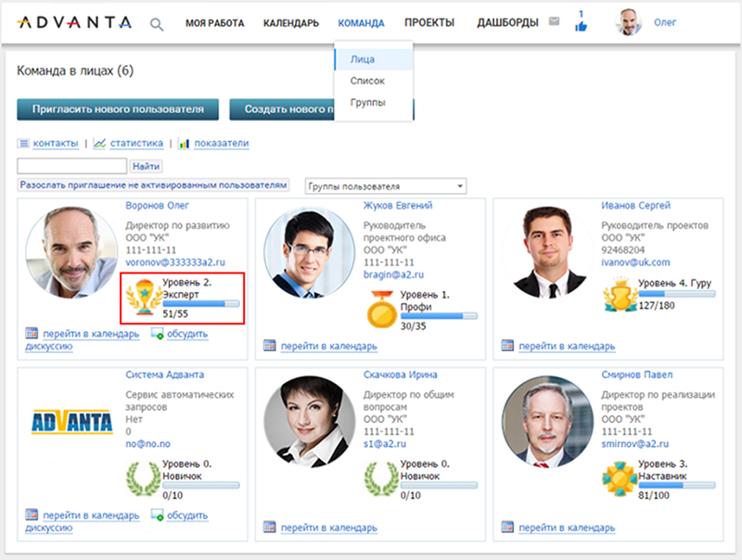Click Skachkova Irina's Novice wreath badge
742x560 pixels.
point(381,476)
